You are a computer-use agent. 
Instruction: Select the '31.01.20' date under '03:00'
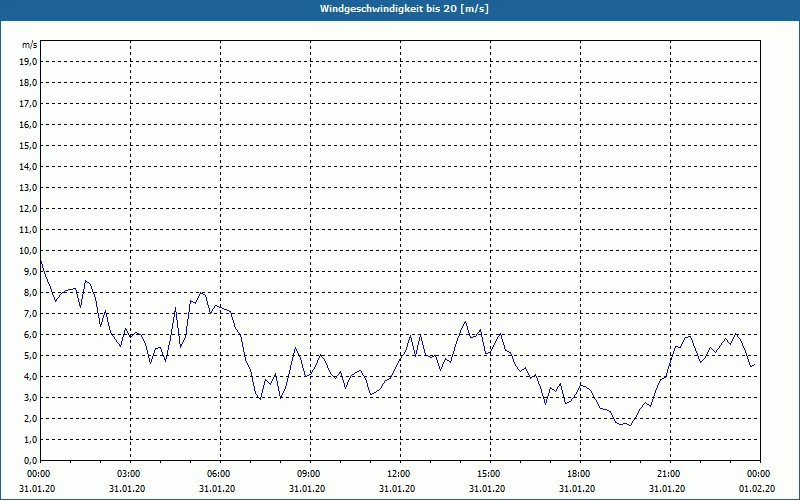coord(127,489)
